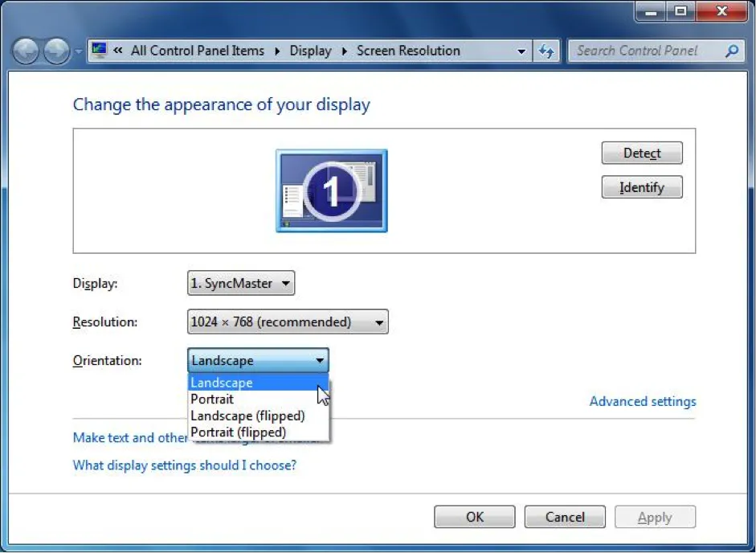The width and height of the screenshot is (756, 553).
Task: Select Portrait in the orientation list
Action: click(211, 399)
